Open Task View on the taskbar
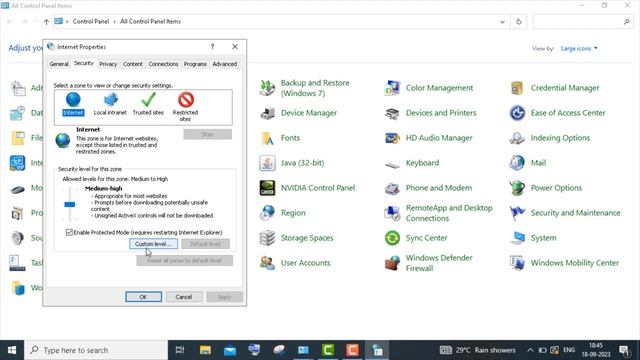Viewport: 640px width, 360px height. pyautogui.click(x=180, y=350)
